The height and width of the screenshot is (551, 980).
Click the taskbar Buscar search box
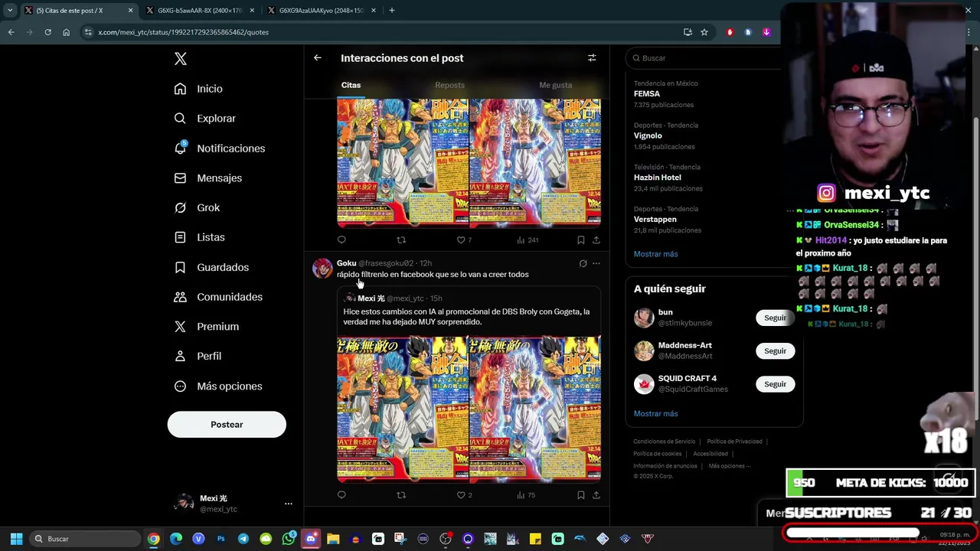click(86, 539)
